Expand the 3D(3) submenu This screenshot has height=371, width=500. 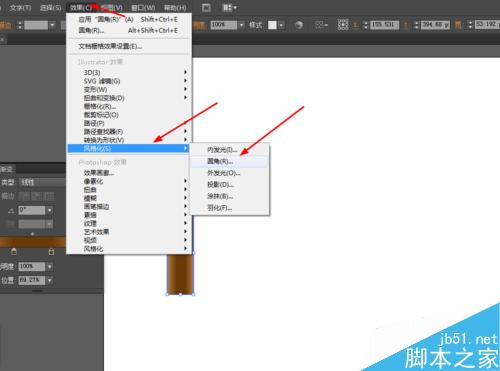[x=129, y=72]
